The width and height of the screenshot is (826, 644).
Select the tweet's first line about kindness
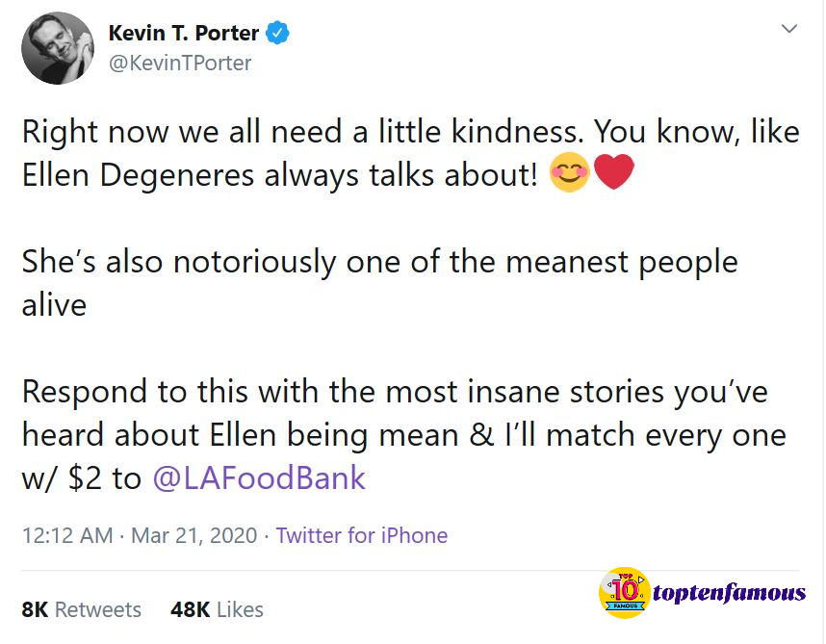[x=411, y=132]
